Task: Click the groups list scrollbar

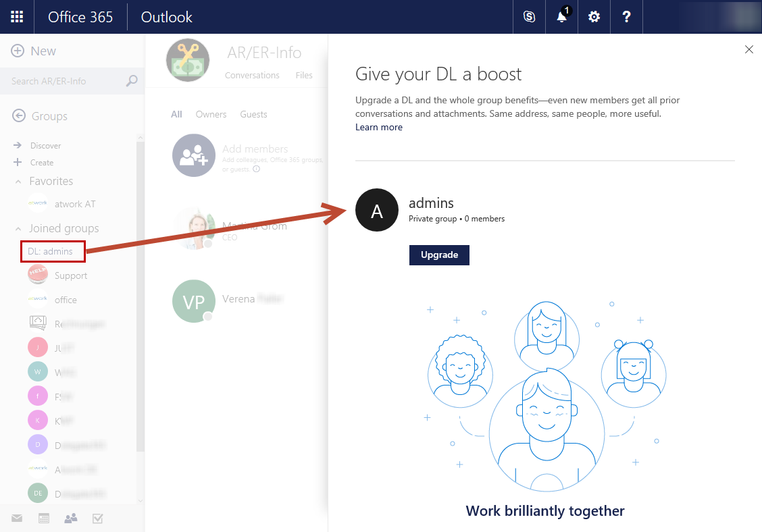Action: click(141, 296)
